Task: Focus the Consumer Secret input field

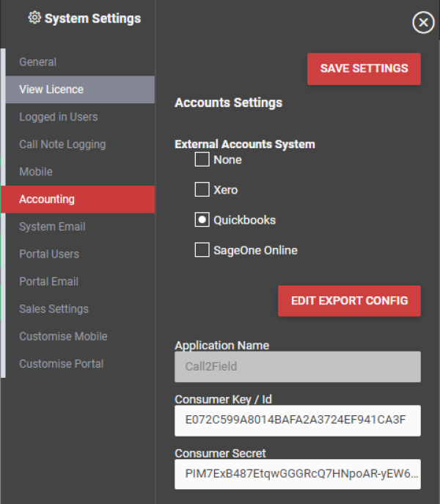Action: [298, 474]
